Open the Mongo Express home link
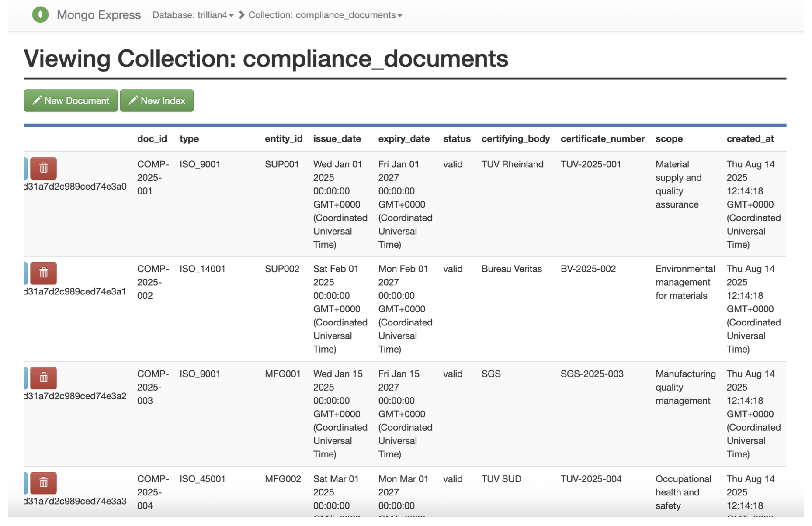Viewport: 812px width, 526px height. (x=99, y=15)
